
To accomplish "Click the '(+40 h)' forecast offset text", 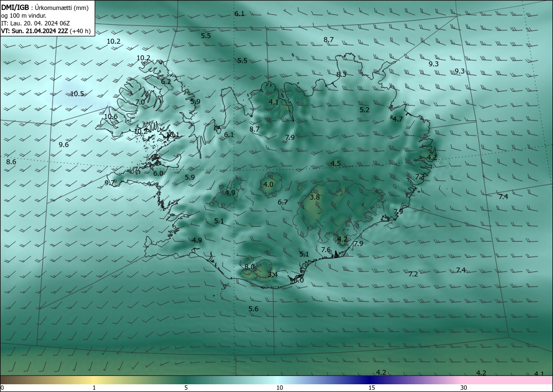I will (x=80, y=31).
